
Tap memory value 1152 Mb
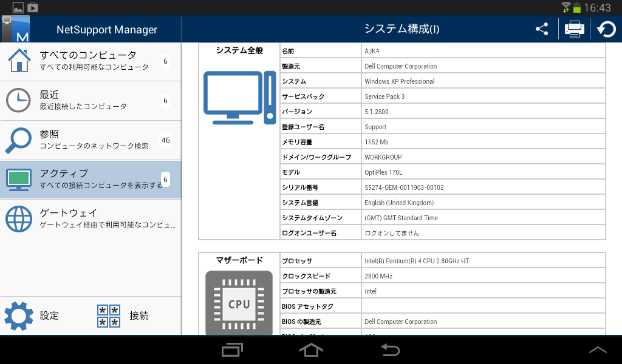(377, 142)
